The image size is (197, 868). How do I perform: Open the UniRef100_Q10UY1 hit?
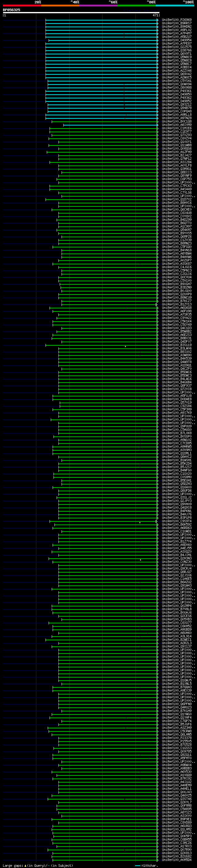(x=176, y=142)
